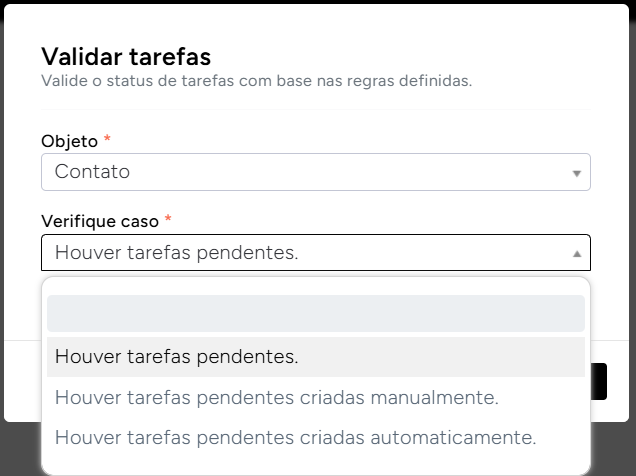Click the "Verifique caso" field label
The image size is (636, 476).
coord(100,220)
